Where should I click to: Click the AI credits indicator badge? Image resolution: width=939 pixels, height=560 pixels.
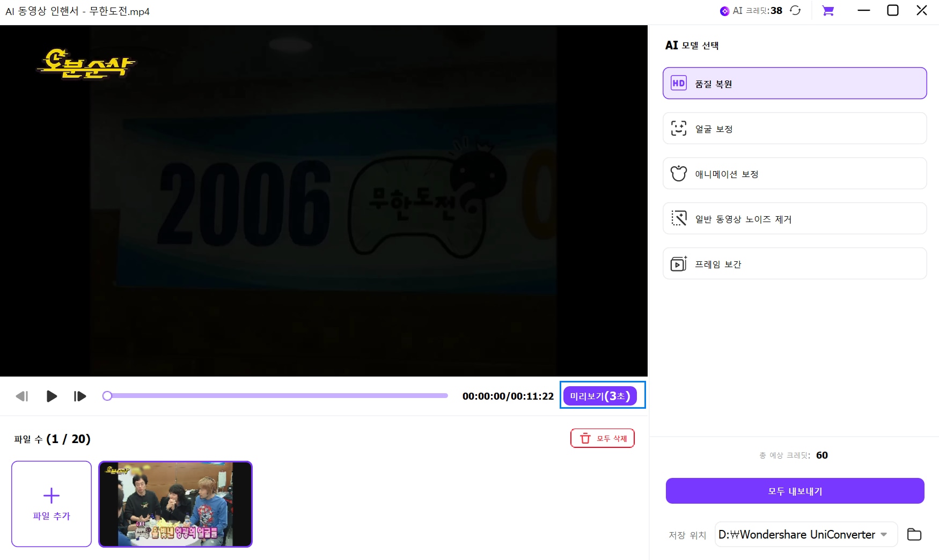750,10
